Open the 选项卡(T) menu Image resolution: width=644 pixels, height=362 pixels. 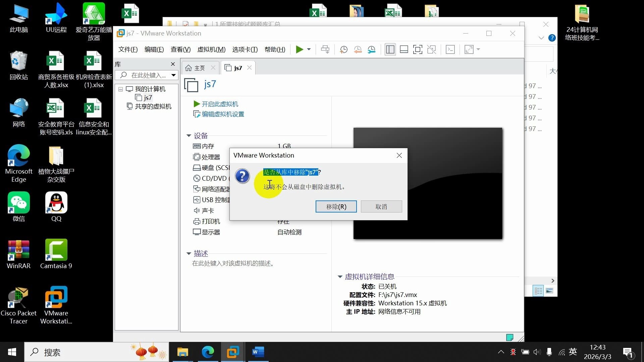point(245,50)
